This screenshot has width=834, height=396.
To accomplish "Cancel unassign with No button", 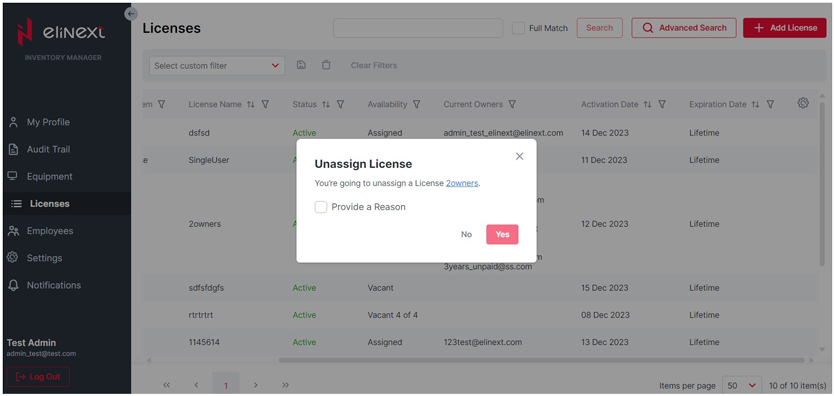I will click(x=466, y=234).
